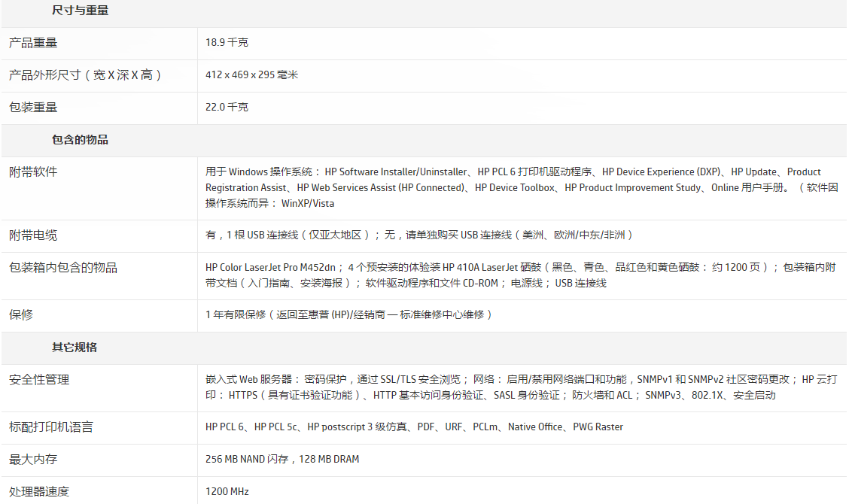Click the box contents text 'HP Color LaserJet Pro M452dn'
The width and height of the screenshot is (849, 504).
pos(520,275)
